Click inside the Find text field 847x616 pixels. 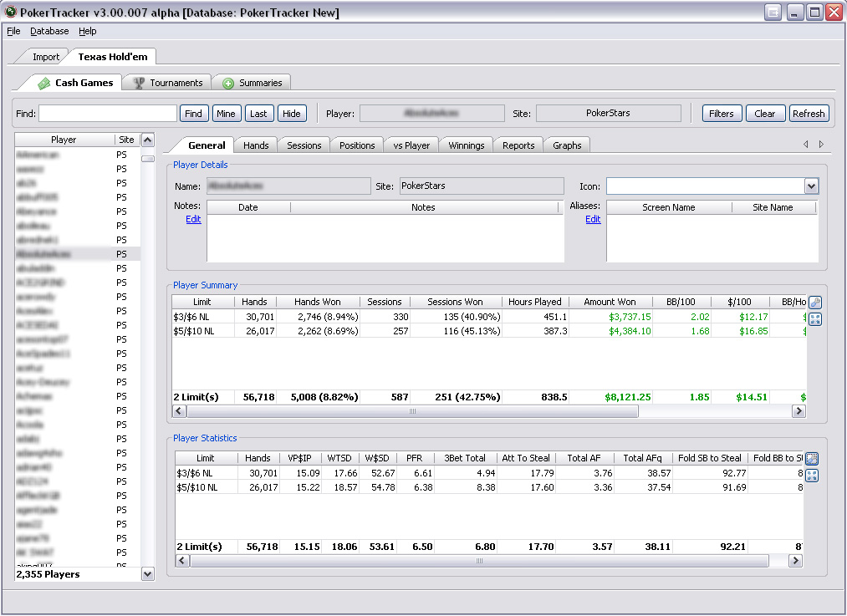click(x=108, y=114)
